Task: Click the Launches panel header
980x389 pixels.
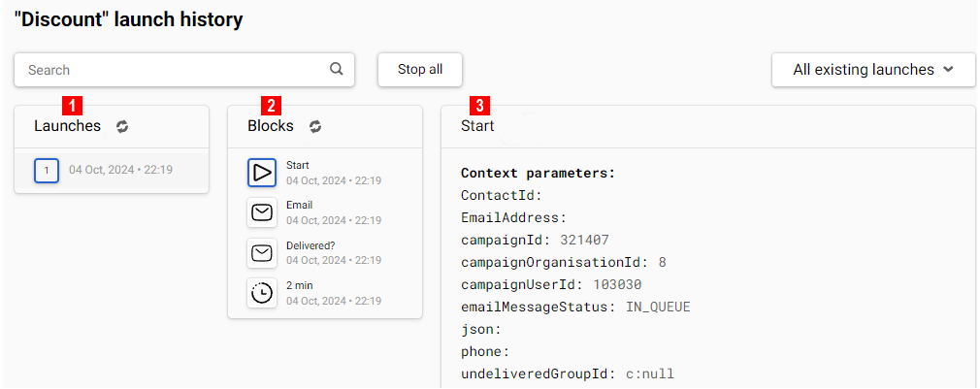Action: [x=67, y=126]
